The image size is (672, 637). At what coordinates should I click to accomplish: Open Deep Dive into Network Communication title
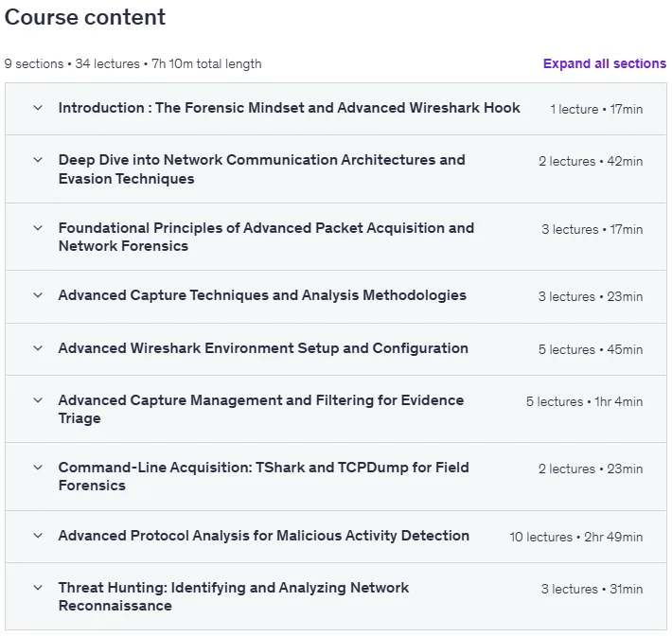click(262, 168)
